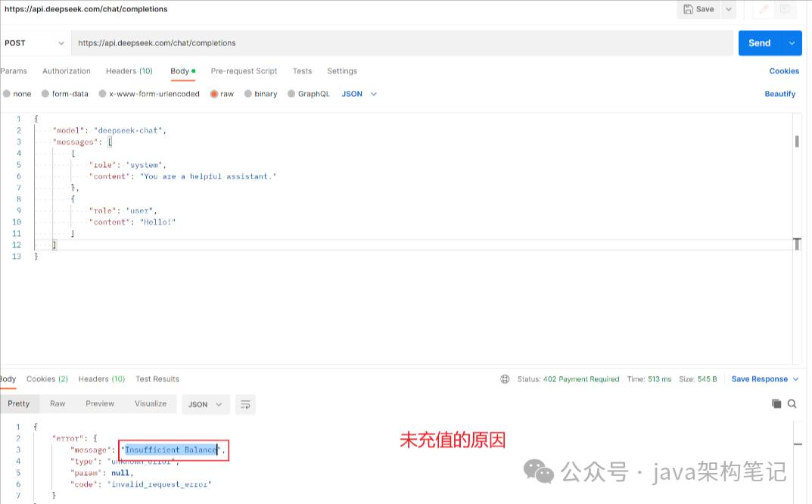Copy the response using the copy icon
The width and height of the screenshot is (812, 504).
tap(776, 403)
